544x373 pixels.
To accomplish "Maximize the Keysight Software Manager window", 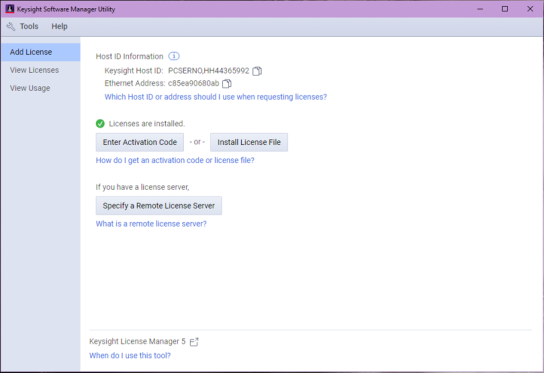I will click(505, 9).
